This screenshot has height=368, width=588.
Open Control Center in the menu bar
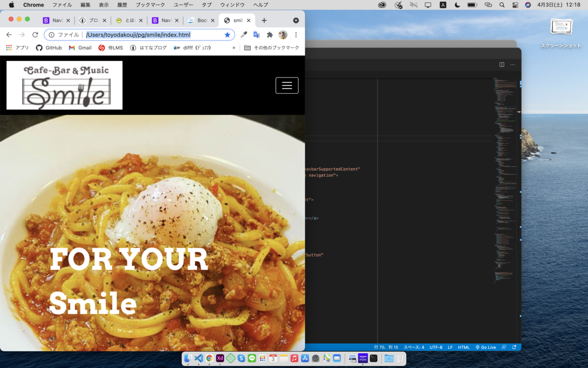515,5
